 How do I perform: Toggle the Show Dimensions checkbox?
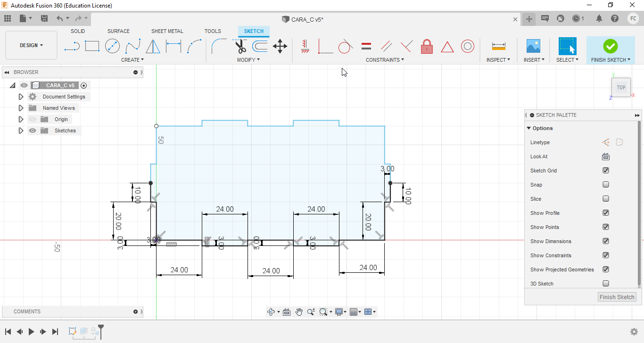click(x=606, y=241)
